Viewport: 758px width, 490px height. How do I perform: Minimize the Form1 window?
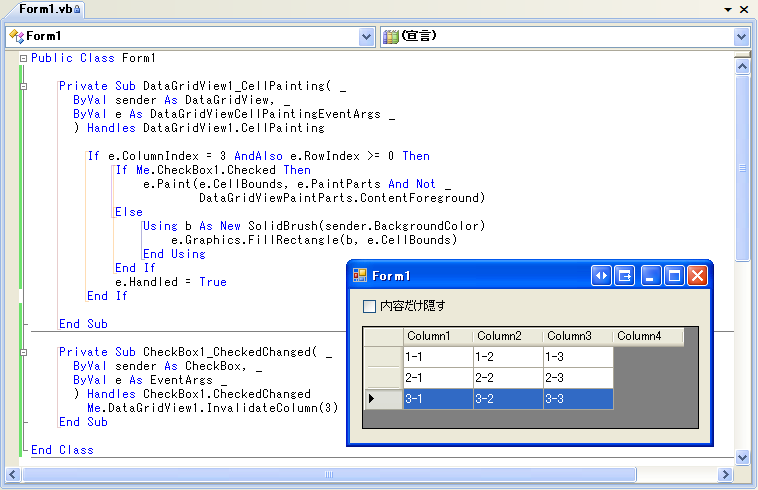tap(651, 276)
